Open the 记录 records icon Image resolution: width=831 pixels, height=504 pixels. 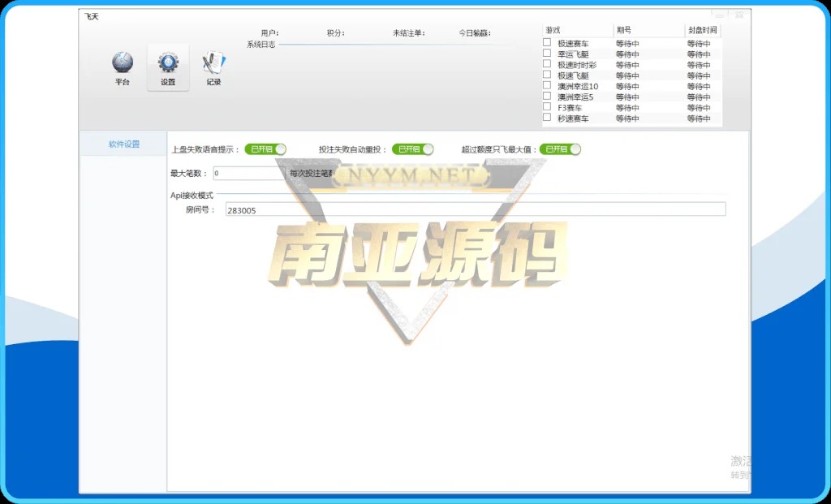pos(213,64)
